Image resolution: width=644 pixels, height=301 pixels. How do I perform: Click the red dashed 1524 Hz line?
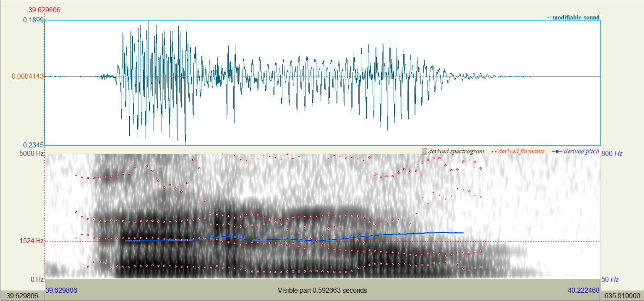[537, 241]
